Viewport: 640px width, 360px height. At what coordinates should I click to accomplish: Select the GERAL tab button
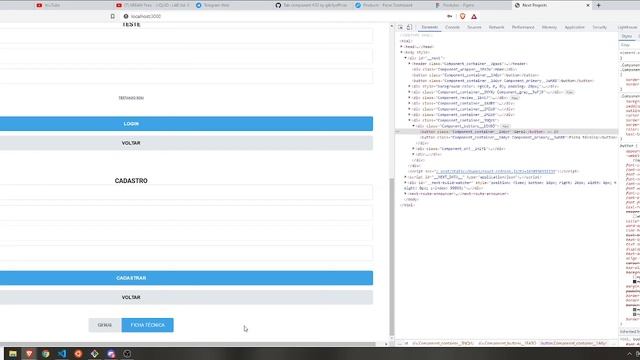click(x=105, y=325)
